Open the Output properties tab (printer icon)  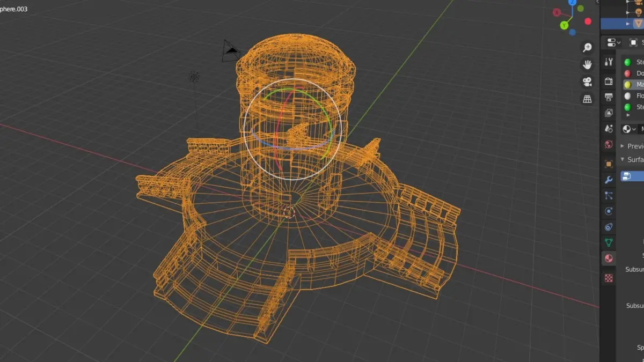[x=609, y=97]
